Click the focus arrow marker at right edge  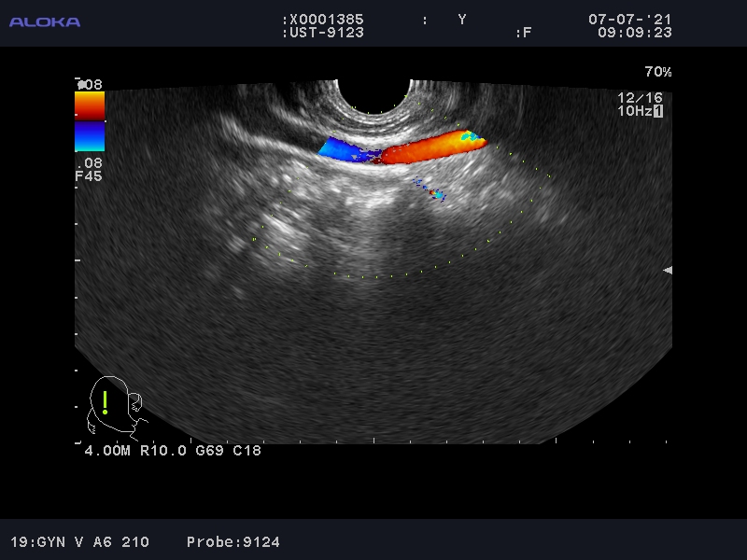click(667, 270)
